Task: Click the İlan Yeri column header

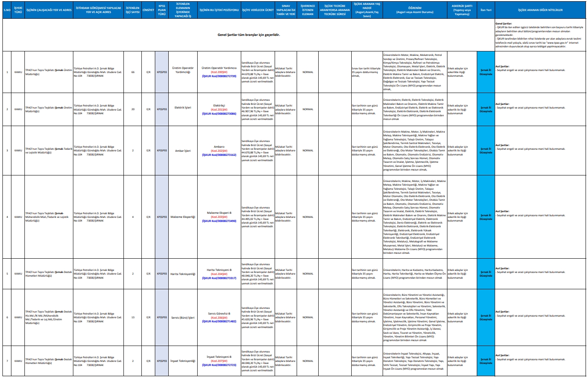Action: [486, 10]
